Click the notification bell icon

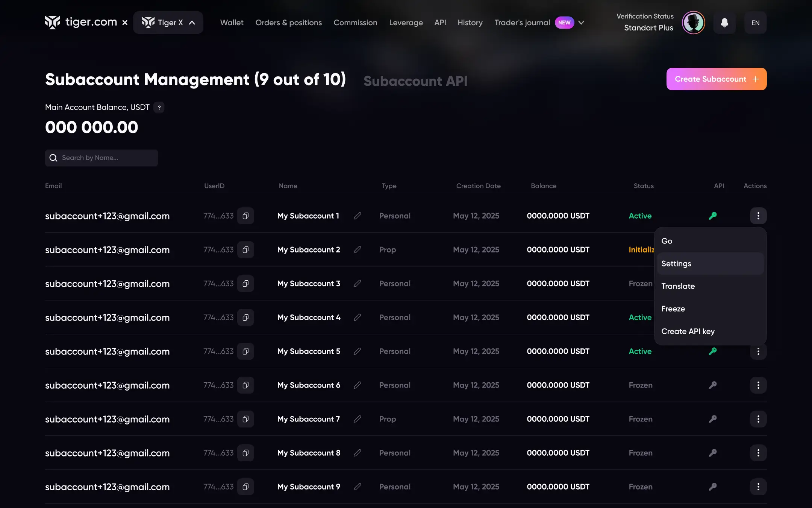pyautogui.click(x=724, y=23)
